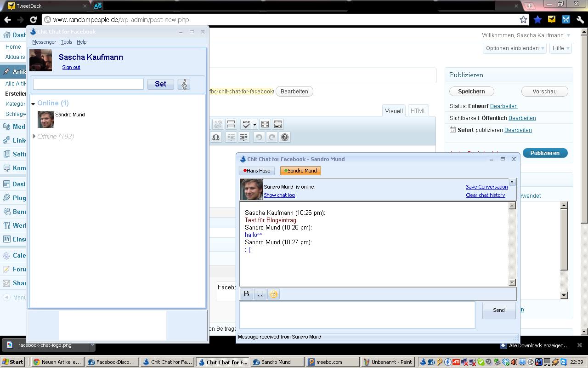Click Bearbeiten link next to Sichtbarkeit
The height and width of the screenshot is (368, 588).
click(x=522, y=118)
